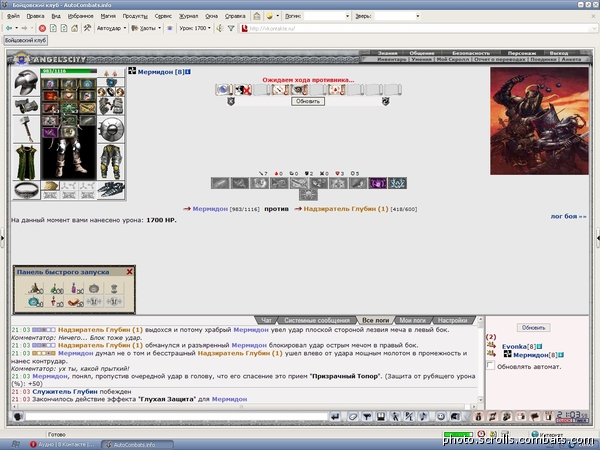Close the Панель быстрого запуска panel

click(129, 272)
